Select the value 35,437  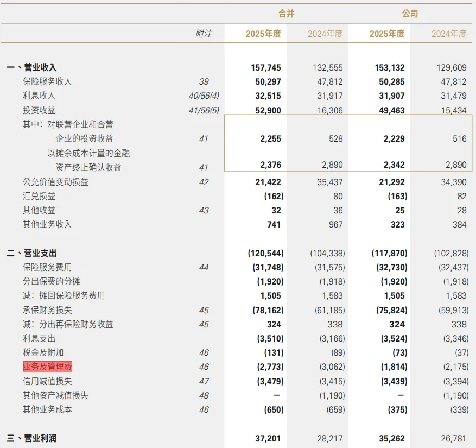pyautogui.click(x=330, y=182)
